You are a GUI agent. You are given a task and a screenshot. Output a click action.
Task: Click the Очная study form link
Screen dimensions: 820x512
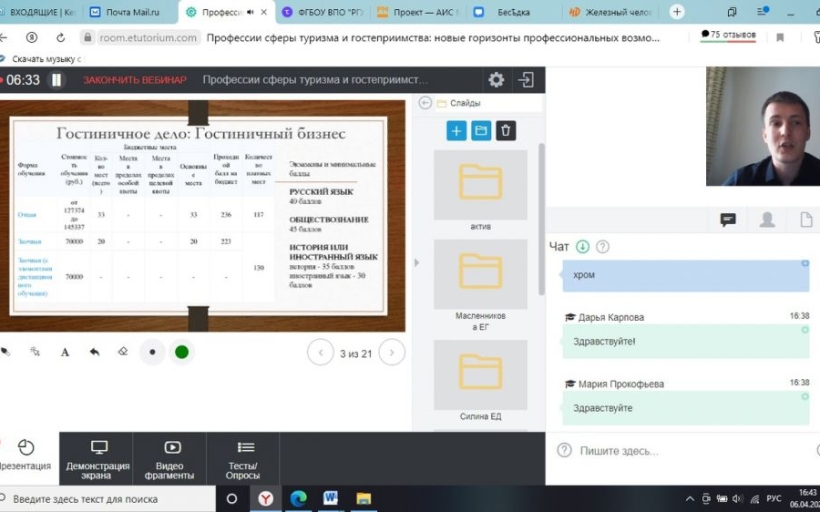click(x=27, y=214)
